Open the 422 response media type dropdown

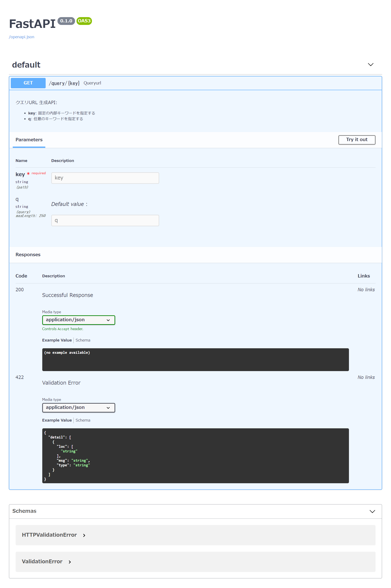78,407
